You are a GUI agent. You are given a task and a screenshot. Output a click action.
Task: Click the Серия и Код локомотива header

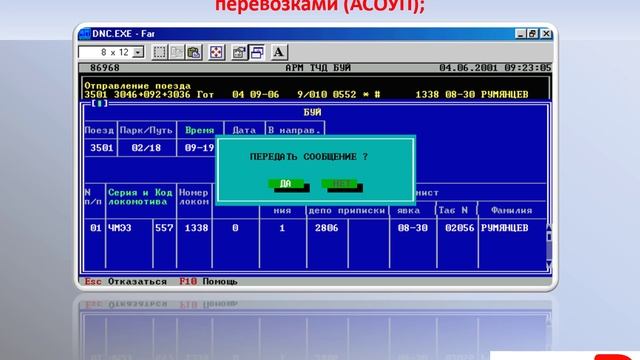140,197
